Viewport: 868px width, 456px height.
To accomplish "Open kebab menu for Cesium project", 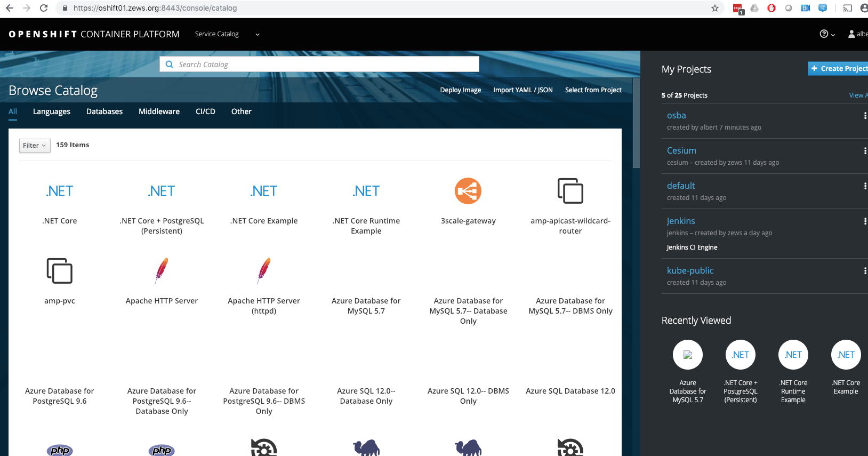I will click(x=865, y=151).
